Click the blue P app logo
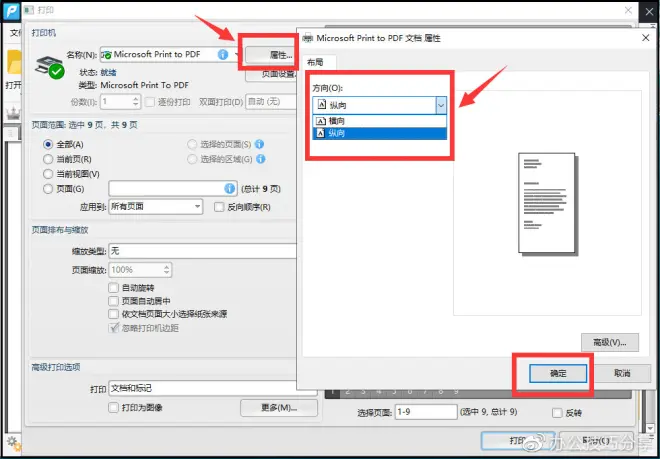This screenshot has width=660, height=459. point(12,11)
